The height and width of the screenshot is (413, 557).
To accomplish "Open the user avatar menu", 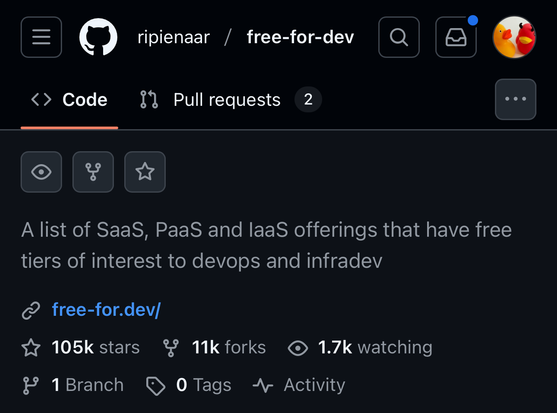I will click(514, 37).
